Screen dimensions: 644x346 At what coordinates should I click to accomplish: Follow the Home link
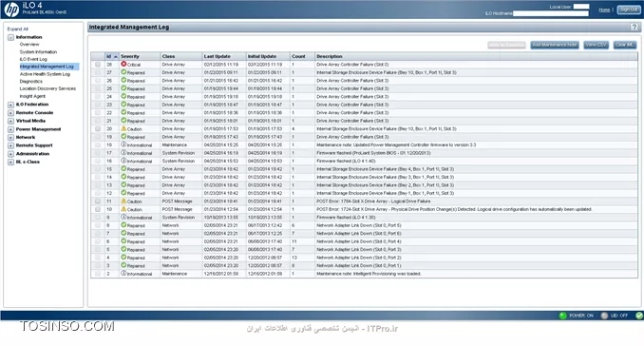coord(604,10)
